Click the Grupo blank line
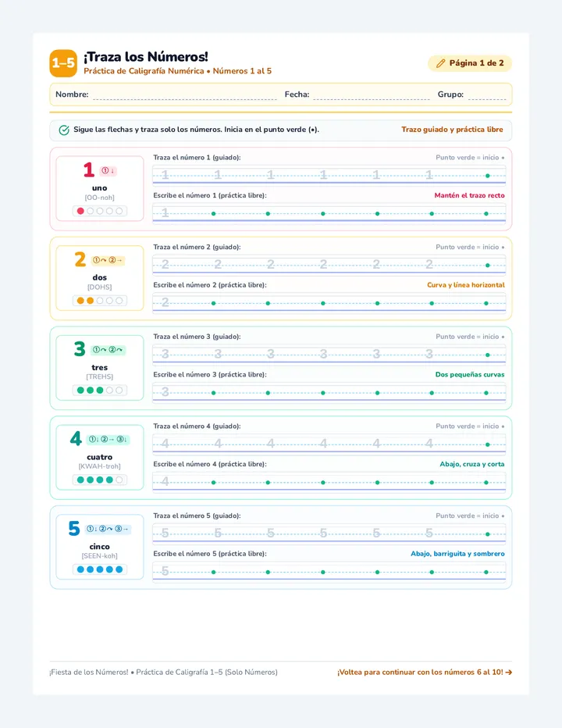Image resolution: width=562 pixels, height=728 pixels. pos(487,95)
